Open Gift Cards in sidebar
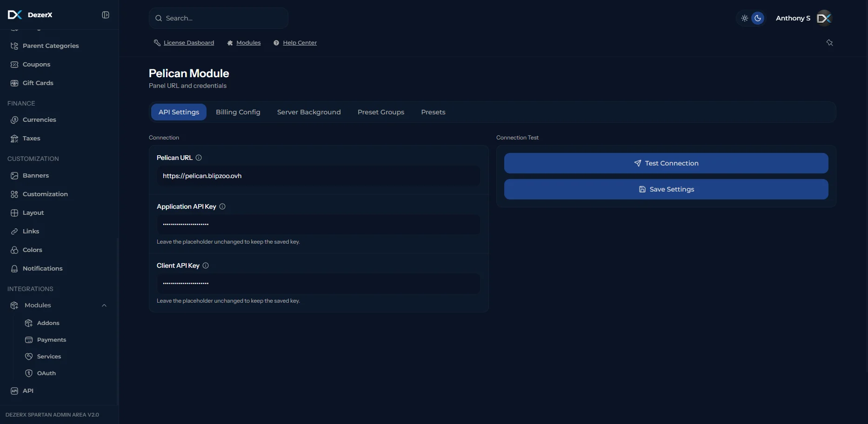 pos(38,83)
